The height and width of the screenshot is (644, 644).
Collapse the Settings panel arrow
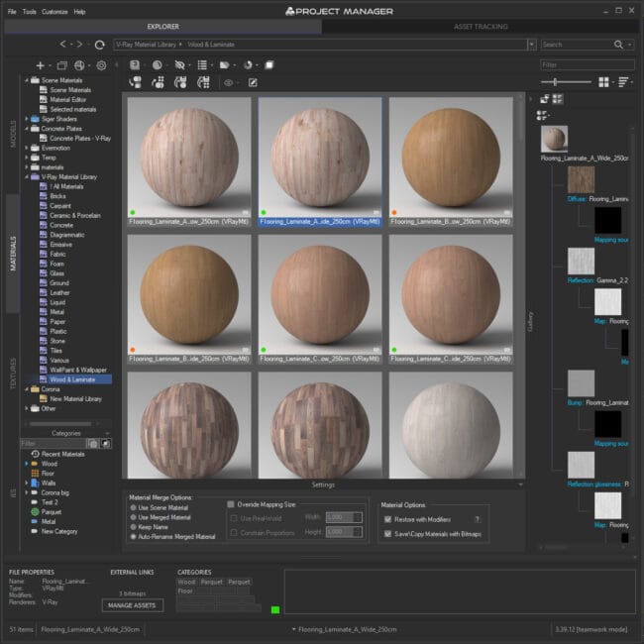point(521,485)
